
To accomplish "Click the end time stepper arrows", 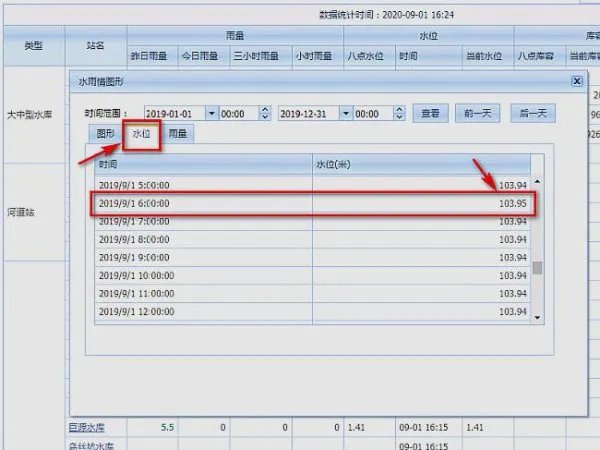I will point(399,113).
